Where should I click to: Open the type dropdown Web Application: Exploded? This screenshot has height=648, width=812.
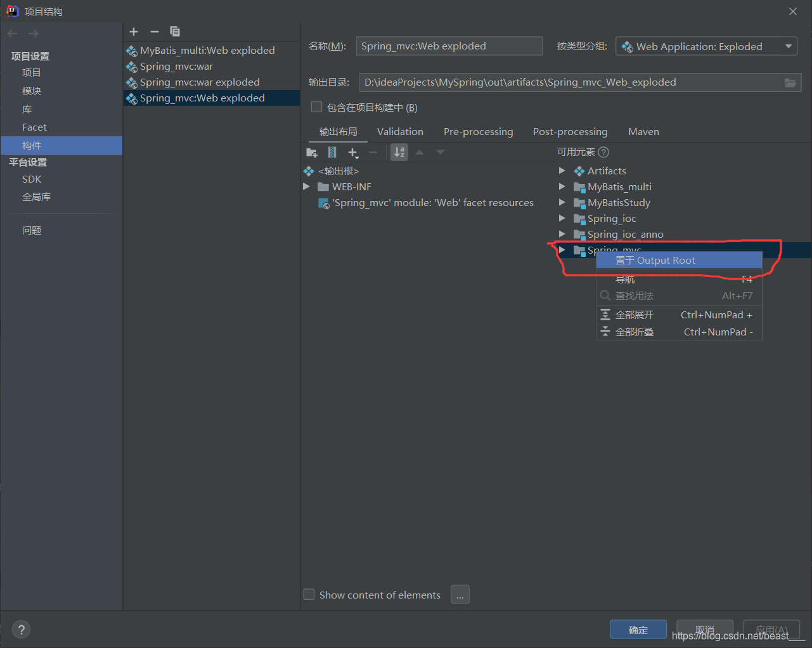[706, 46]
